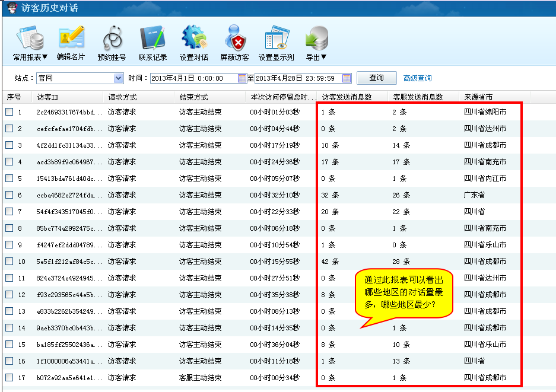556x392 pixels.
Task: Expand the 站点 site dropdown
Action: pyautogui.click(x=117, y=78)
